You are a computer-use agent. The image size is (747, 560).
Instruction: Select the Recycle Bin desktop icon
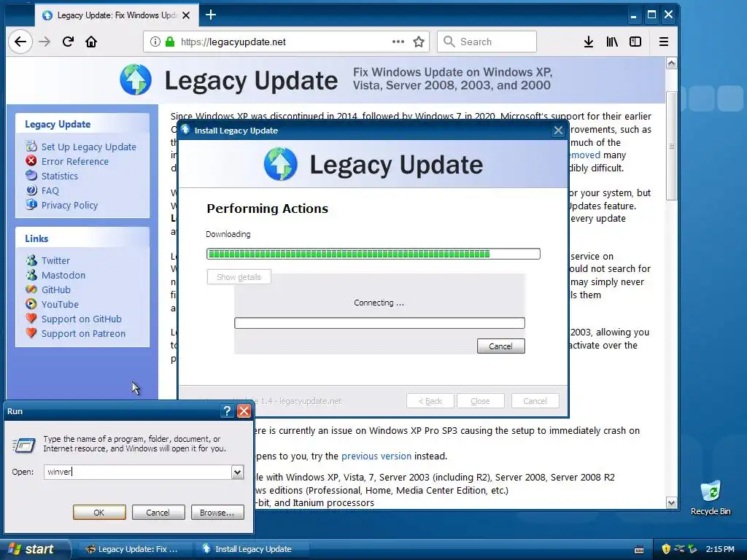711,498
